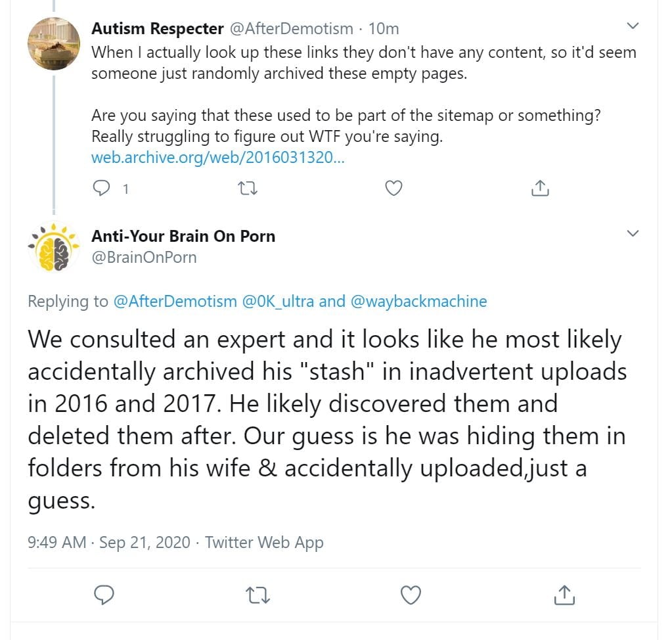Viewport: 672px width, 640px height.
Task: Open the web.archive.org link
Action: pyautogui.click(x=217, y=158)
